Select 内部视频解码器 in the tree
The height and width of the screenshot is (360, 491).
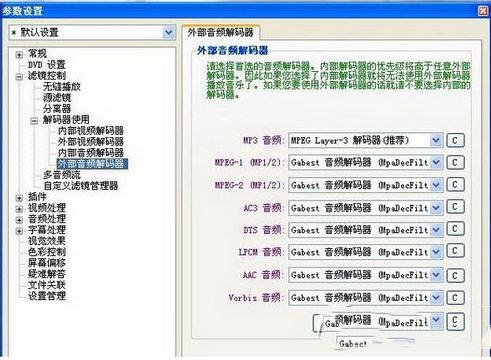pyautogui.click(x=91, y=131)
